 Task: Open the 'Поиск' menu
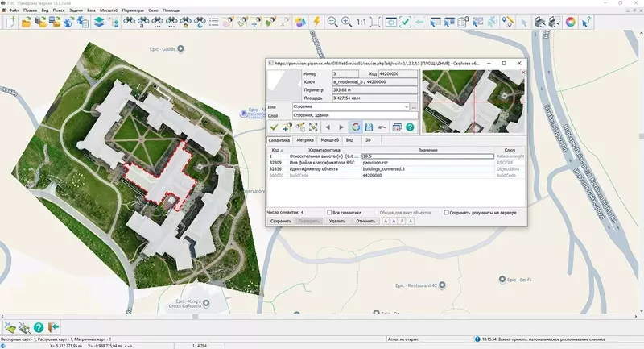click(59, 10)
